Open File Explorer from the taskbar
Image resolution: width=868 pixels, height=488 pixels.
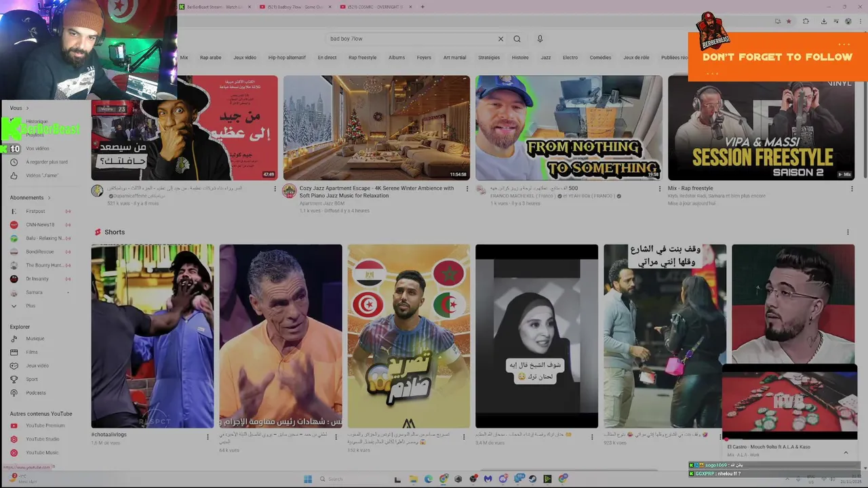click(x=414, y=479)
